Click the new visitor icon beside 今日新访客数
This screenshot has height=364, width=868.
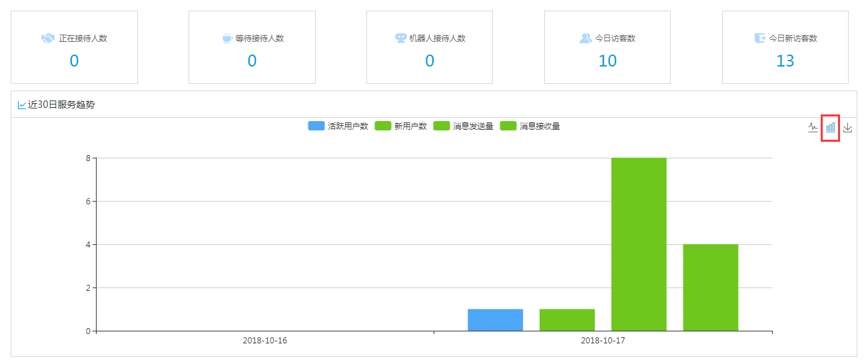(x=759, y=39)
